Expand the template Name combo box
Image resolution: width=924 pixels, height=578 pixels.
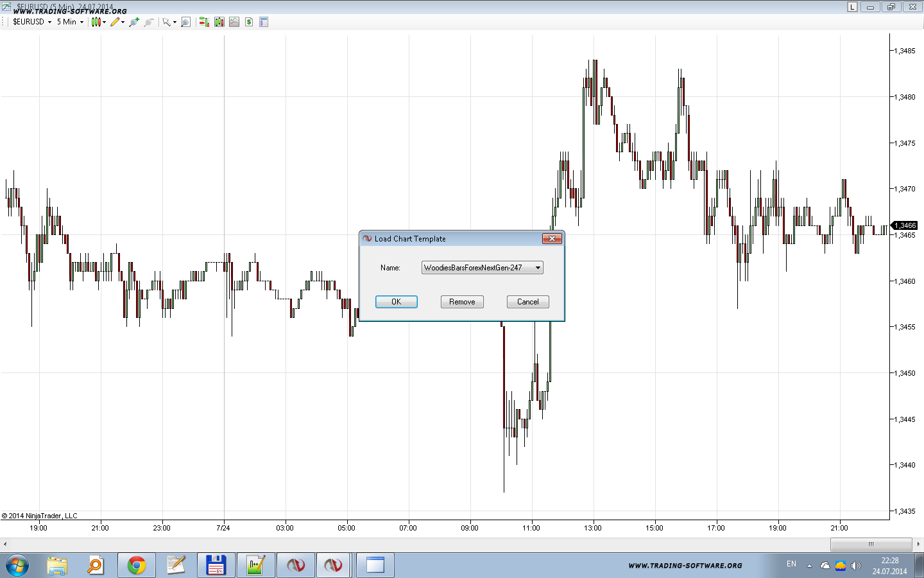point(537,268)
